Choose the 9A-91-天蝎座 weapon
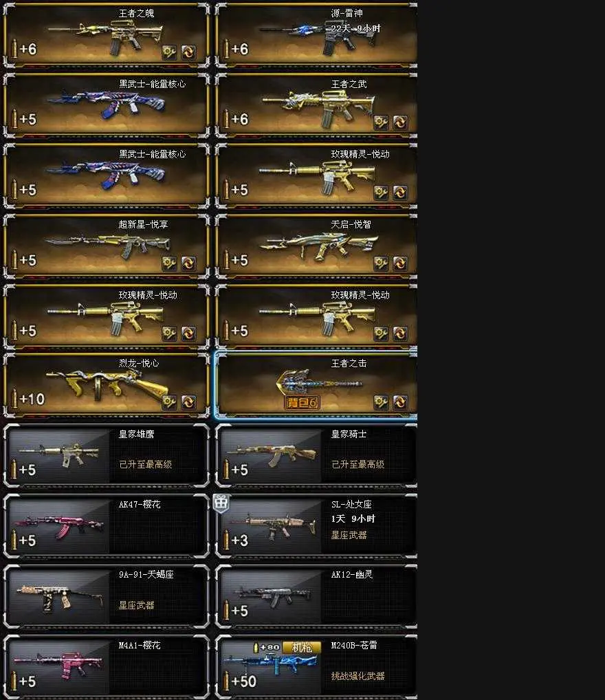Viewport: 605px width, 700px height. [x=107, y=596]
